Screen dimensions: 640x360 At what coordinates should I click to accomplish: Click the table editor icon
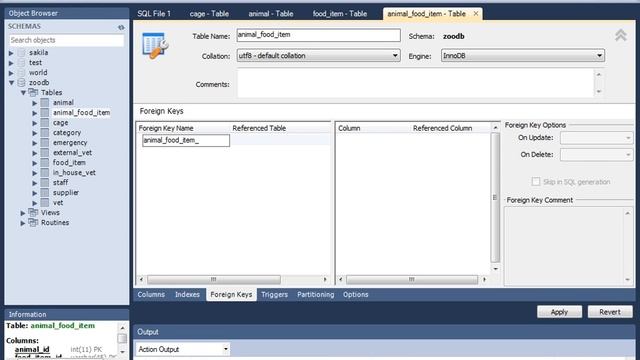(x=156, y=45)
